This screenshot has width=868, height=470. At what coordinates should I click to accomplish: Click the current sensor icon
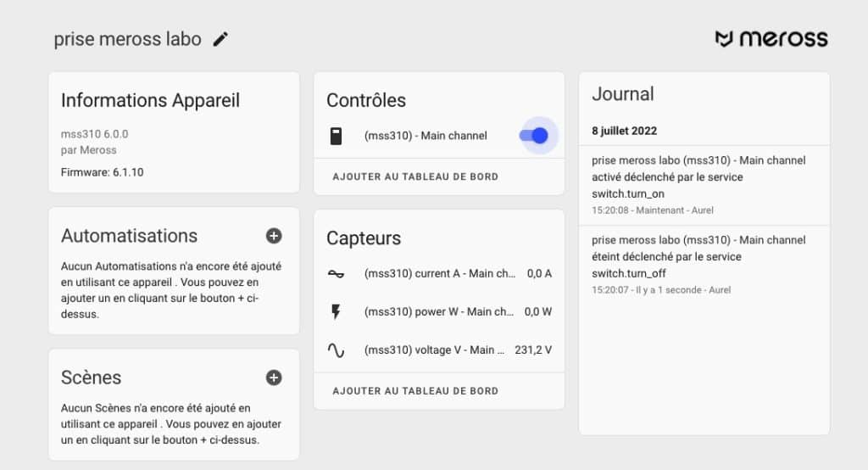336,274
